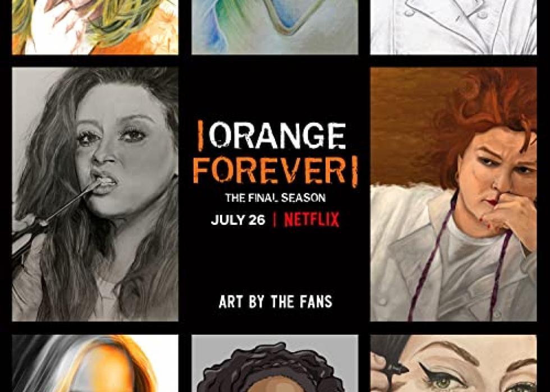Click THE FINAL SEASON subtitle

point(276,198)
